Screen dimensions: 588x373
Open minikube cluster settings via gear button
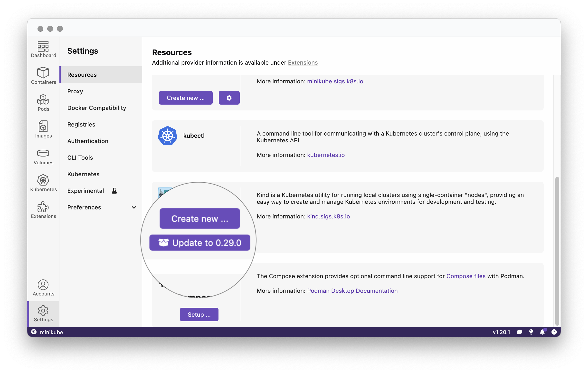tap(229, 98)
